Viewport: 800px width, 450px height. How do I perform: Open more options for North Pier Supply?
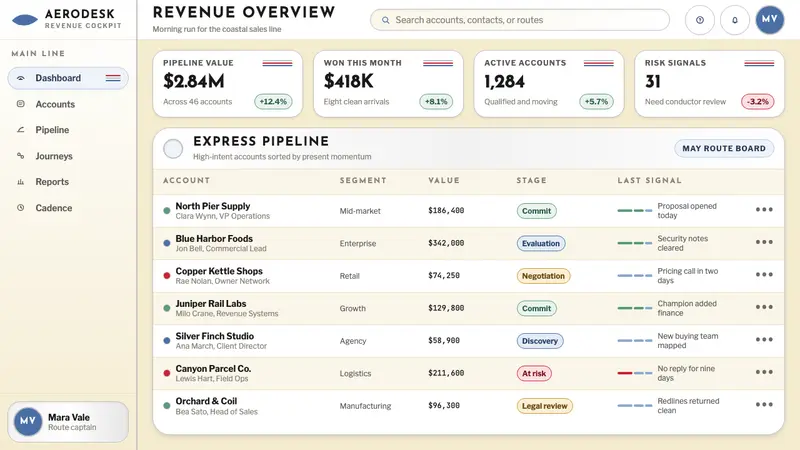click(x=764, y=210)
